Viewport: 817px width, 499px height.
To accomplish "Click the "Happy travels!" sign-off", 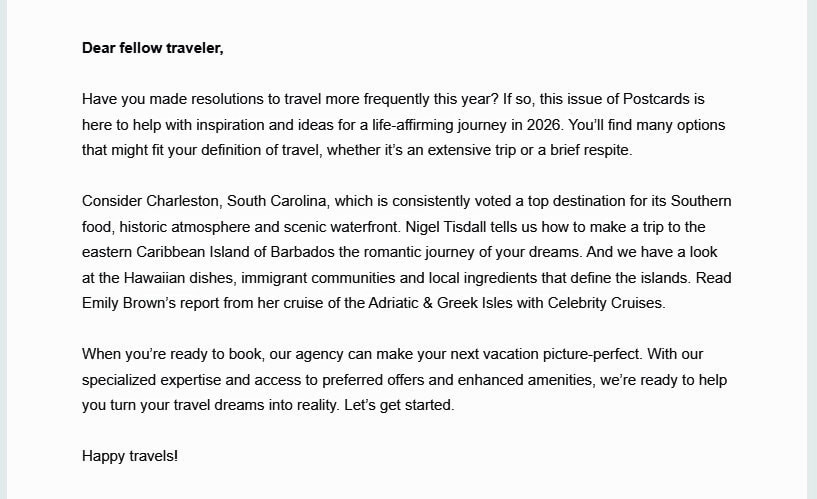I will [130, 456].
